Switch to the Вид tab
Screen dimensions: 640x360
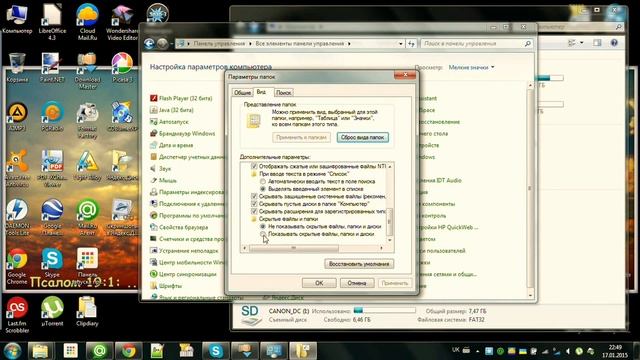pyautogui.click(x=262, y=92)
